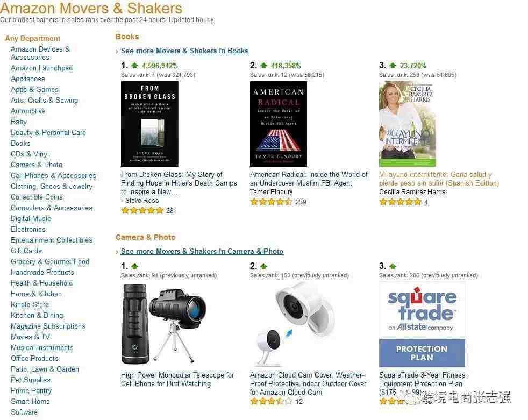Viewport: 528px width, 420px height.
Task: Open See more Movers & Shakers in Camera & Photo
Action: (x=202, y=251)
